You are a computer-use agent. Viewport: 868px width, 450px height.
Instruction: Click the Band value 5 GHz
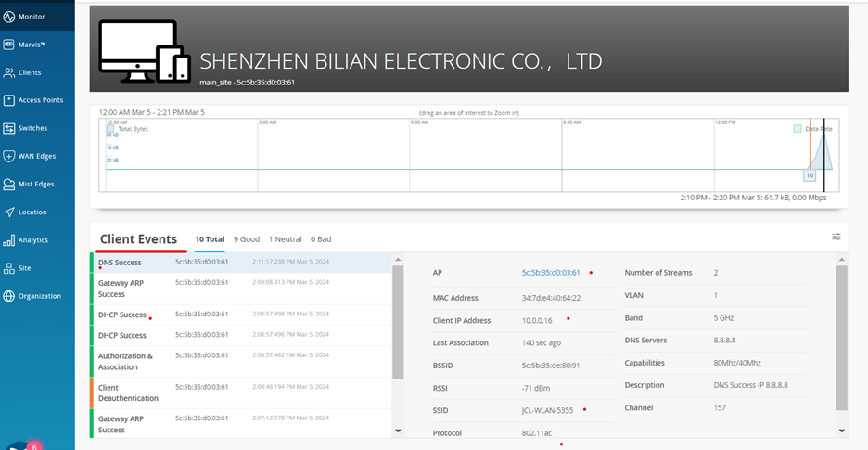click(x=723, y=318)
